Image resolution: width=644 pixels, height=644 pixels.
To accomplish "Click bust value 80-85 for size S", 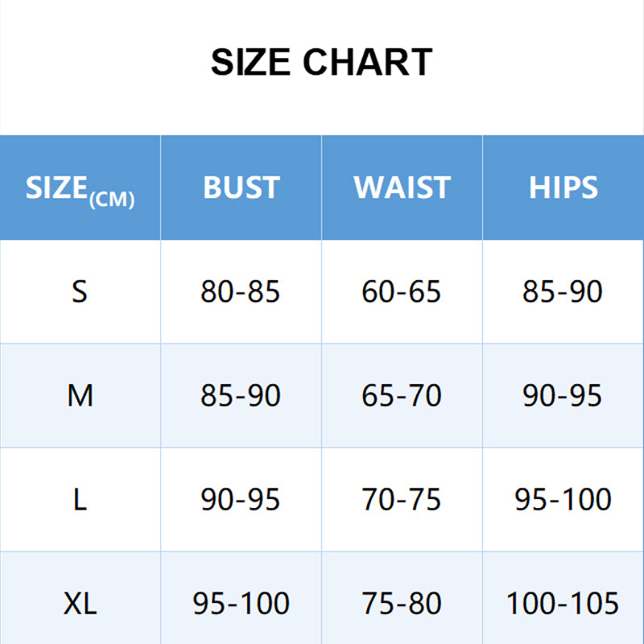I will coord(241,291).
